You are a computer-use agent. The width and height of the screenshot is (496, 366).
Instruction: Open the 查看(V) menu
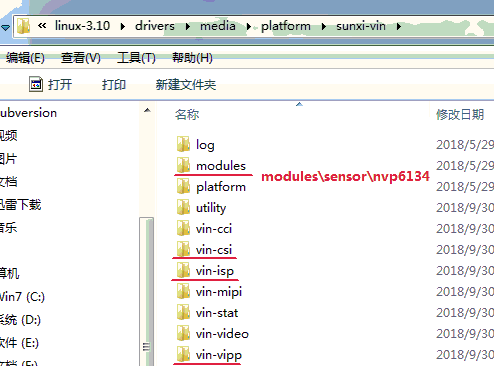pyautogui.click(x=81, y=58)
